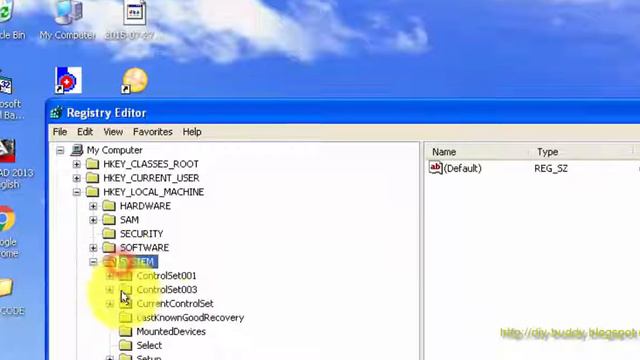The image size is (640, 360).
Task: Expand the SOFTWARE key
Action: point(93,248)
